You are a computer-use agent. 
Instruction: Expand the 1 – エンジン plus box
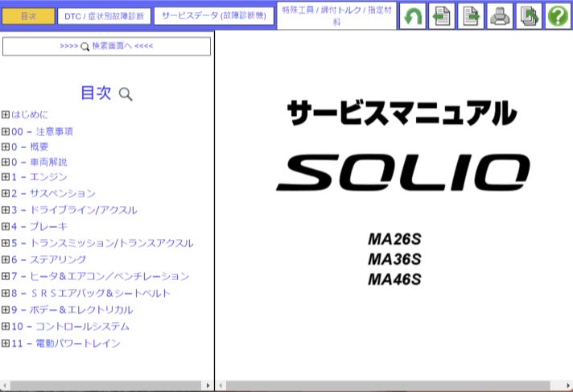click(x=6, y=176)
